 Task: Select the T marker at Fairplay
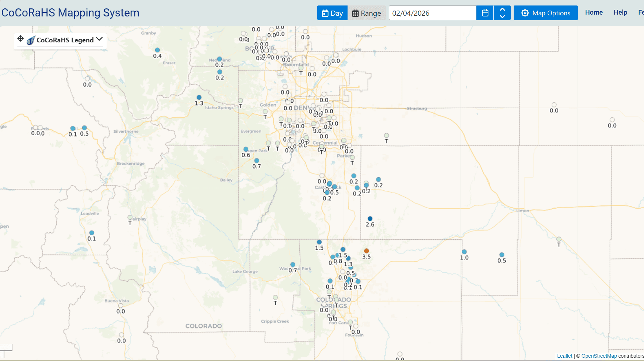pyautogui.click(x=130, y=217)
